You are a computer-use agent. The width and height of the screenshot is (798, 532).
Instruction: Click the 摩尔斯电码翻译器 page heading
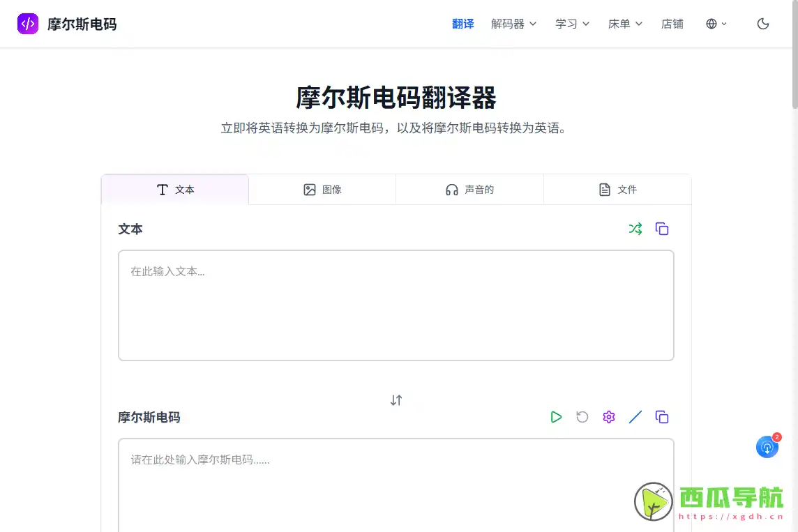pyautogui.click(x=396, y=97)
